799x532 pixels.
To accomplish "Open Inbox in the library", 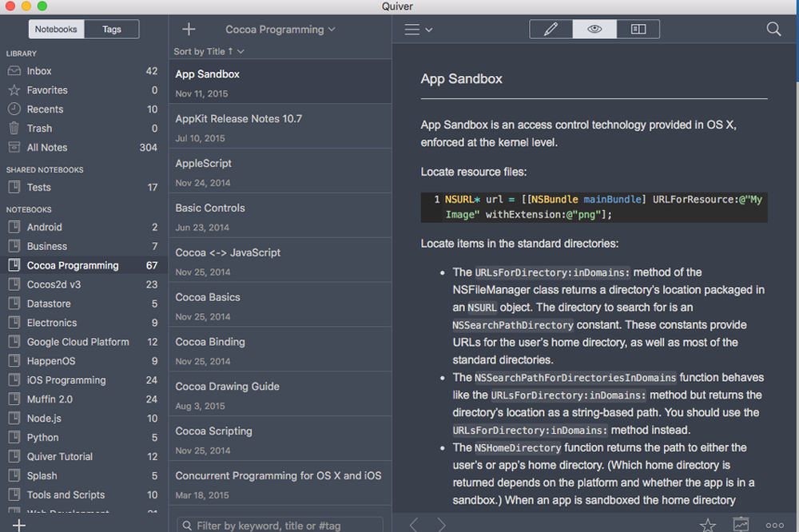I will pos(84,71).
